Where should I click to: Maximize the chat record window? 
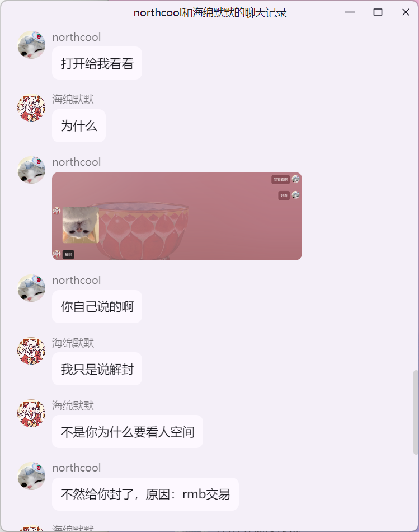378,12
